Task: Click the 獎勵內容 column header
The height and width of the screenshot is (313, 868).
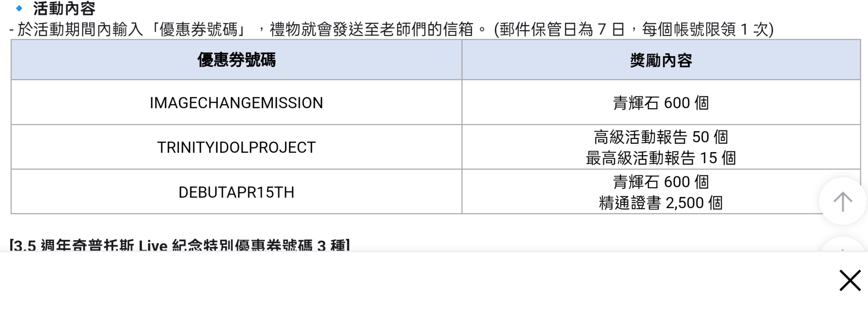Action: click(661, 60)
